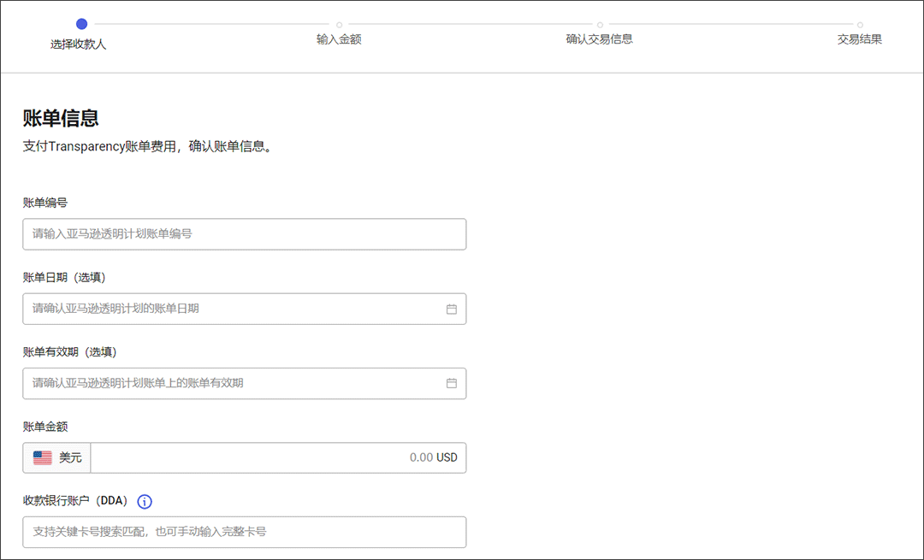The width and height of the screenshot is (924, 560).
Task: Click the blue 选择收款人 step dot
Action: tap(81, 24)
